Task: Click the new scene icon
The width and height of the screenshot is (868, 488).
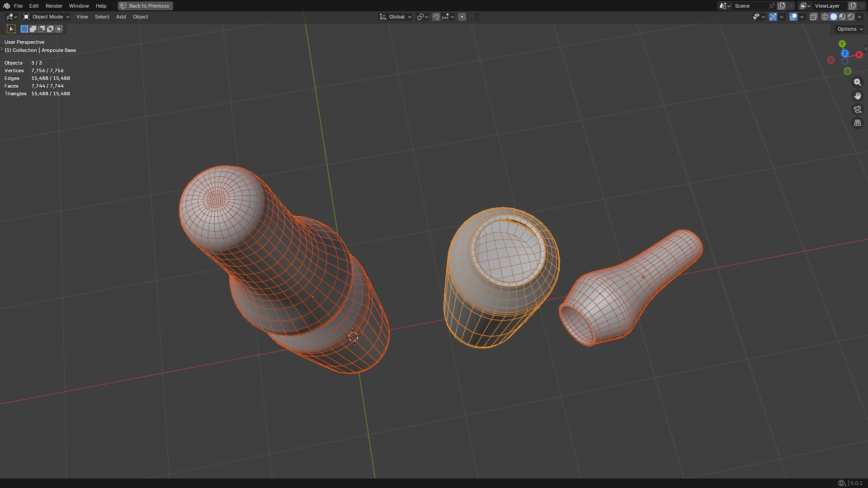Action: tap(782, 6)
